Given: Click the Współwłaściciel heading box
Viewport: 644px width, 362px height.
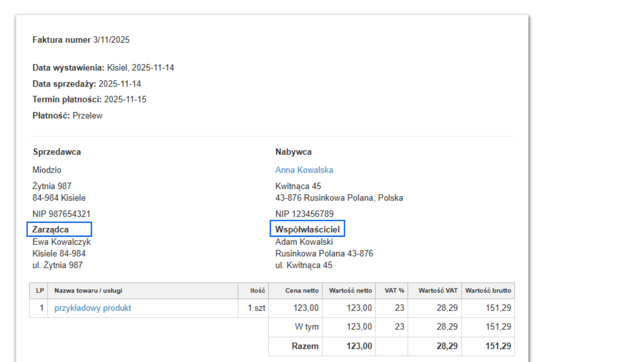Looking at the screenshot, I should [x=307, y=229].
